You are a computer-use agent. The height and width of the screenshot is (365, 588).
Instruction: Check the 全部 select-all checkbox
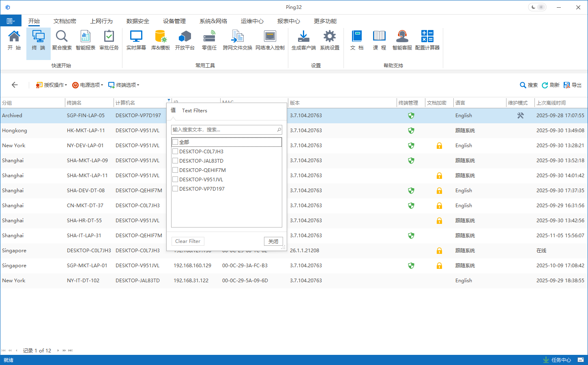175,142
